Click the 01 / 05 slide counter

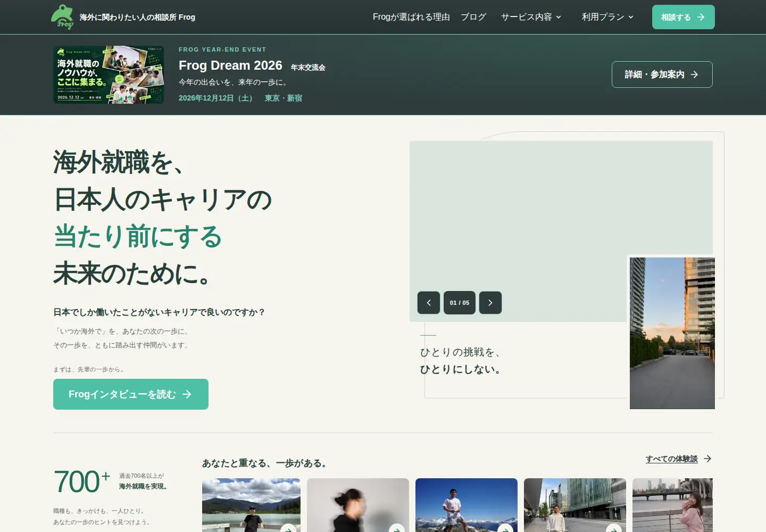pyautogui.click(x=460, y=303)
